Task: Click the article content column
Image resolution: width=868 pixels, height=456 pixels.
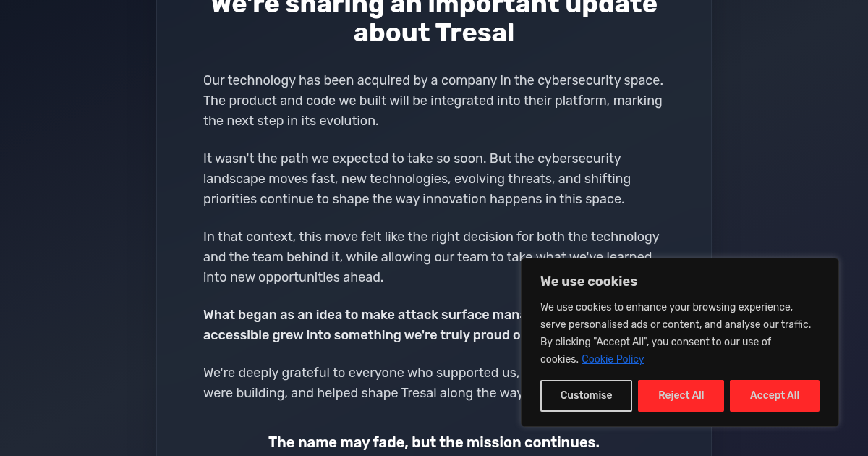Action: [433, 217]
